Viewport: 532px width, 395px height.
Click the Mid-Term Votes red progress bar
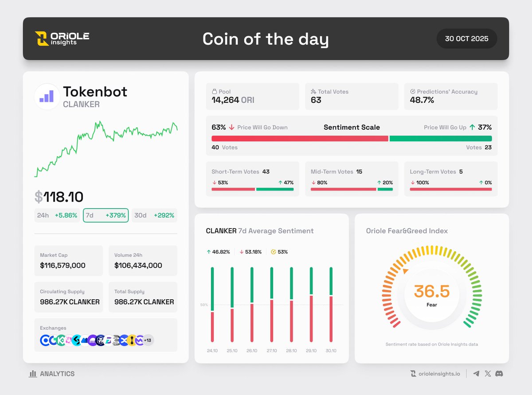coord(344,189)
